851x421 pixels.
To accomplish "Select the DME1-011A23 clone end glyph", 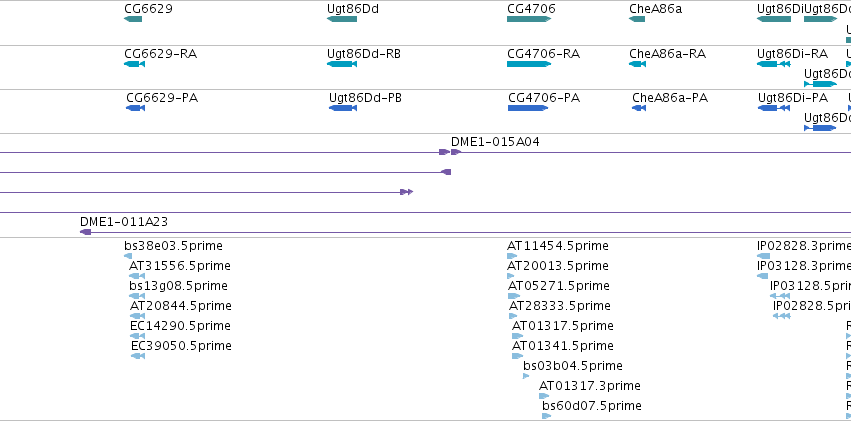I will coord(85,232).
